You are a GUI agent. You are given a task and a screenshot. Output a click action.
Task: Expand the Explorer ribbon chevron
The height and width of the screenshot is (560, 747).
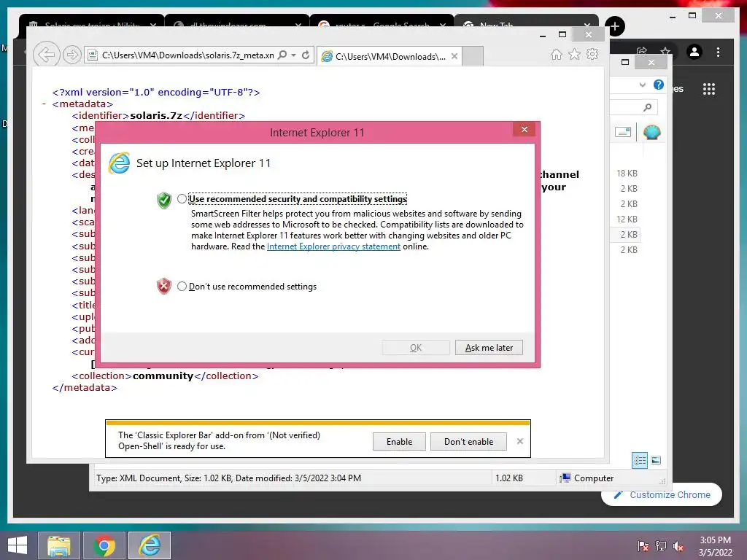642,85
